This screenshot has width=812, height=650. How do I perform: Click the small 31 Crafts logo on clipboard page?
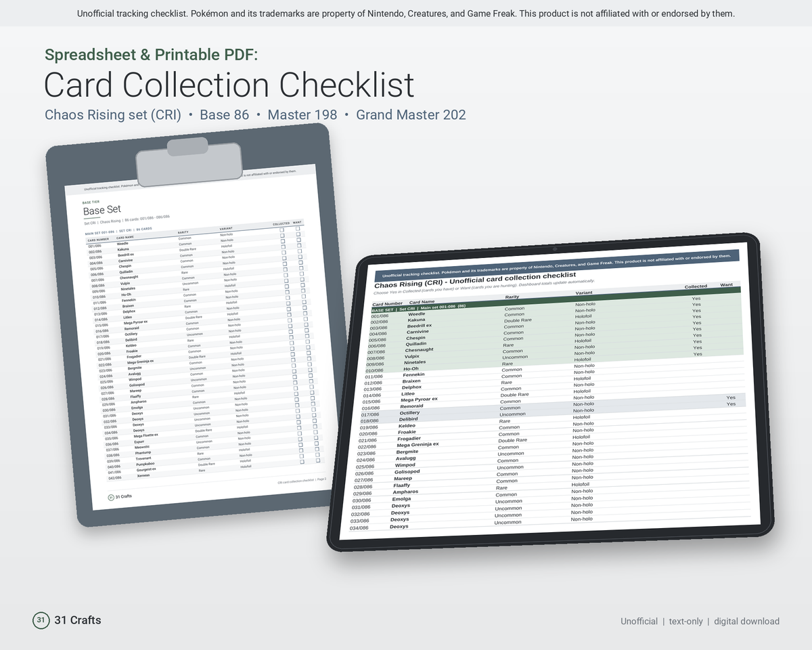111,496
